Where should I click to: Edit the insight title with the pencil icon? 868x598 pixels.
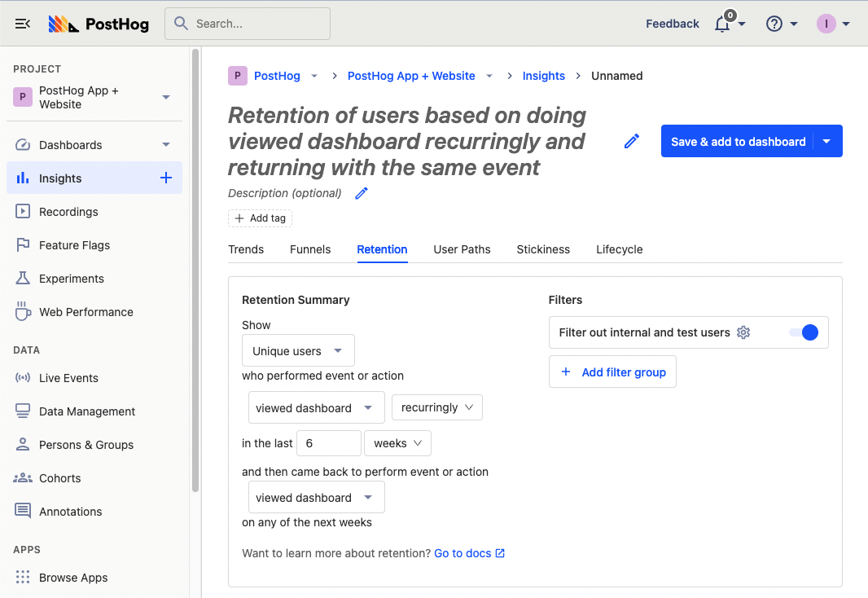click(x=631, y=140)
